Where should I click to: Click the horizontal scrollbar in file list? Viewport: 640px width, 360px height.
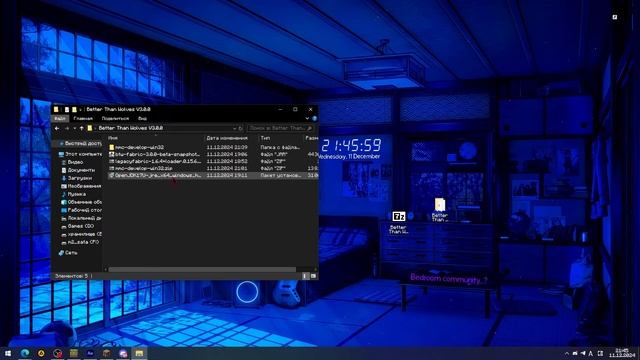point(202,270)
